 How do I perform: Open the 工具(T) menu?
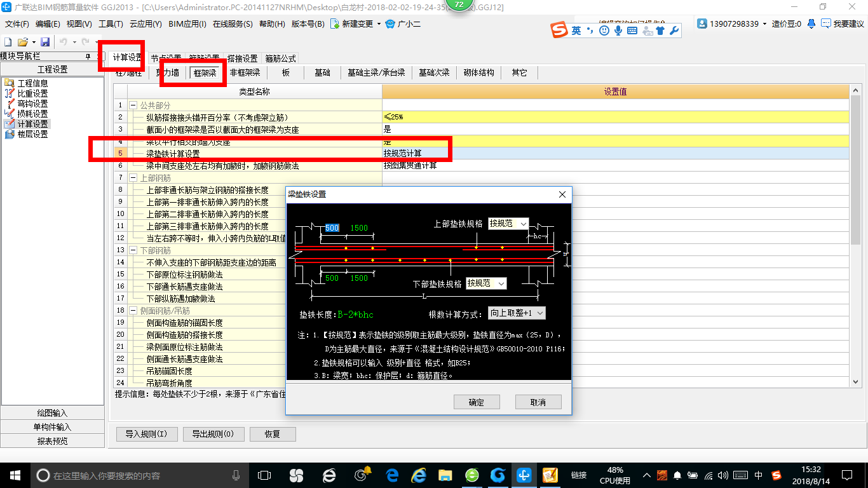pyautogui.click(x=111, y=24)
